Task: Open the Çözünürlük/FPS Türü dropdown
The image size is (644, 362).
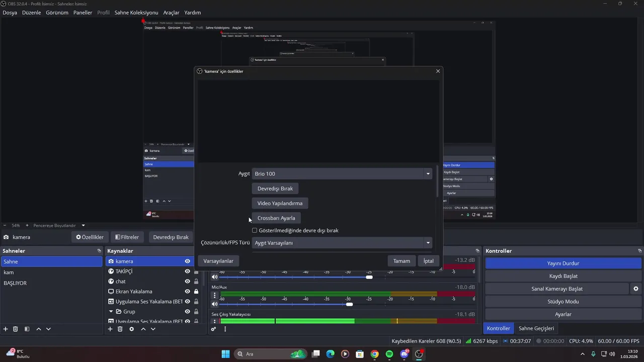Action: tap(342, 242)
